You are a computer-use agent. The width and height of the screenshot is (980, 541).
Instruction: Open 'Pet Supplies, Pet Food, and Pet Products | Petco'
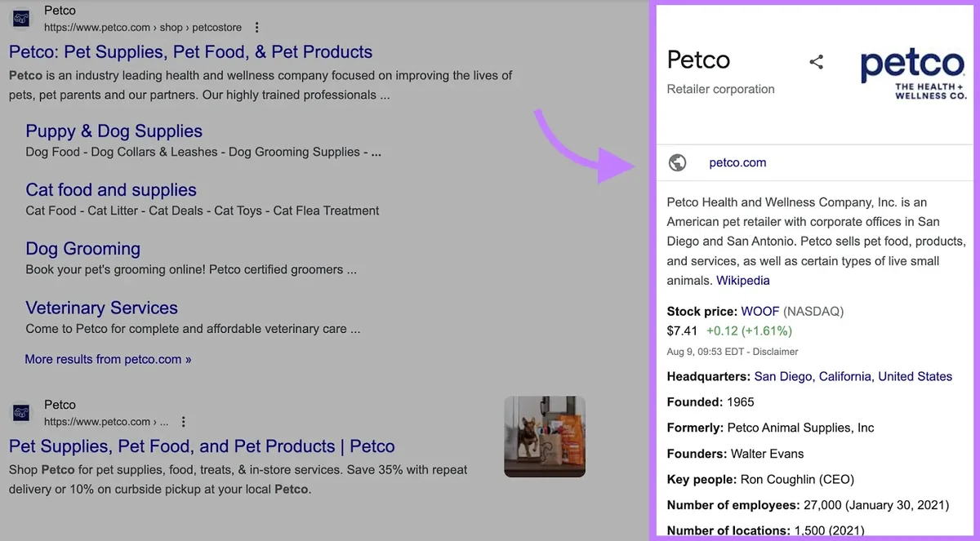coord(202,446)
